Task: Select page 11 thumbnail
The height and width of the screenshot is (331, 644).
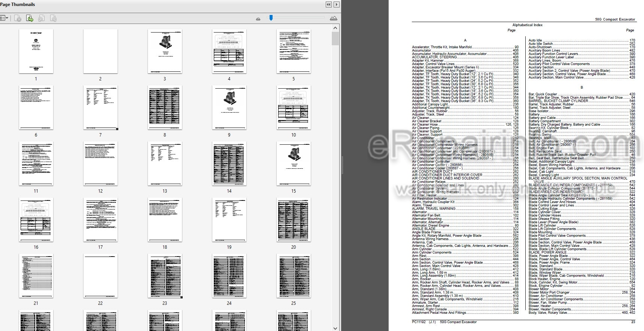Action: click(36, 163)
